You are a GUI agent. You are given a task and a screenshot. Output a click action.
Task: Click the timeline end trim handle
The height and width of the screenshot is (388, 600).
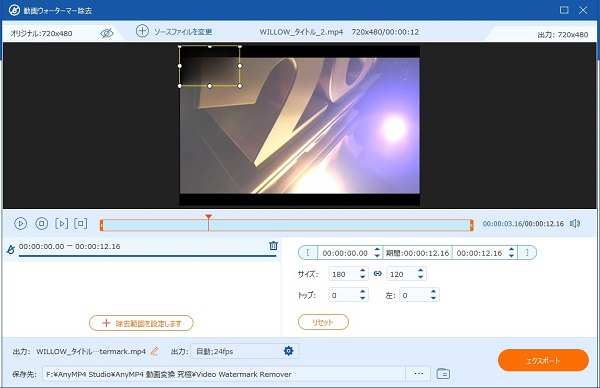pyautogui.click(x=471, y=225)
